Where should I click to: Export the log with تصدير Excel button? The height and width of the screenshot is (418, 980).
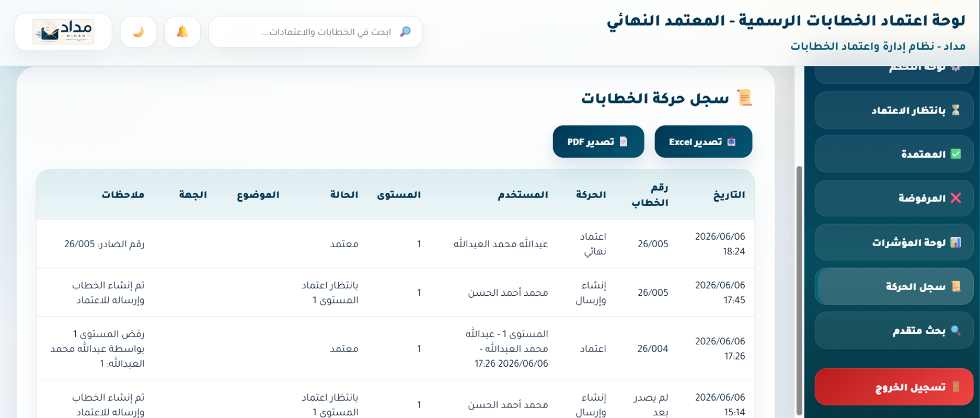(703, 142)
